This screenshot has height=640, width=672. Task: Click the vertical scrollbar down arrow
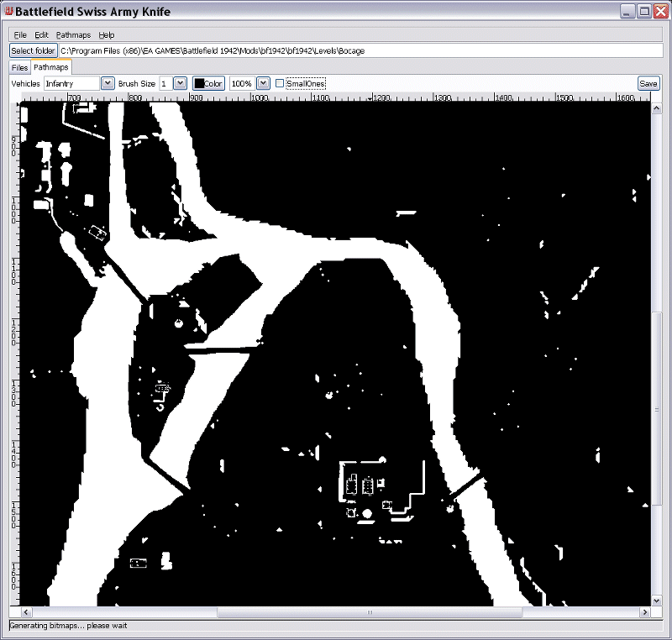(x=657, y=601)
